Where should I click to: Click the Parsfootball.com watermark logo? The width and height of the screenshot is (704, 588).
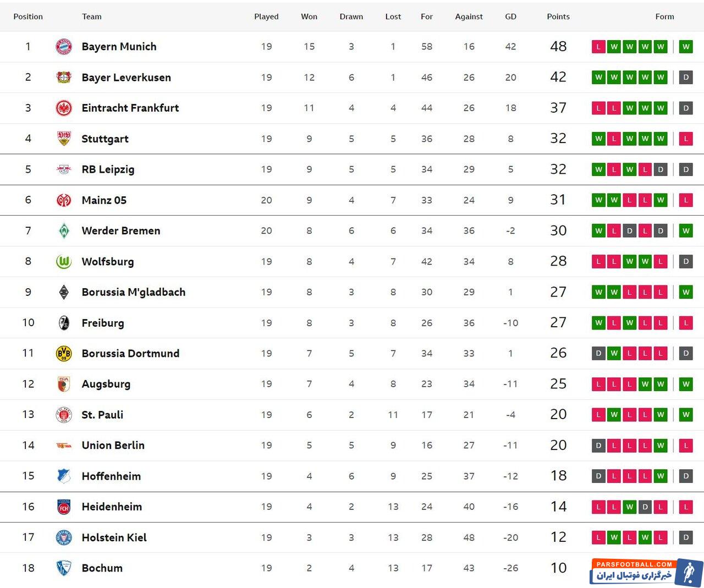[646, 572]
